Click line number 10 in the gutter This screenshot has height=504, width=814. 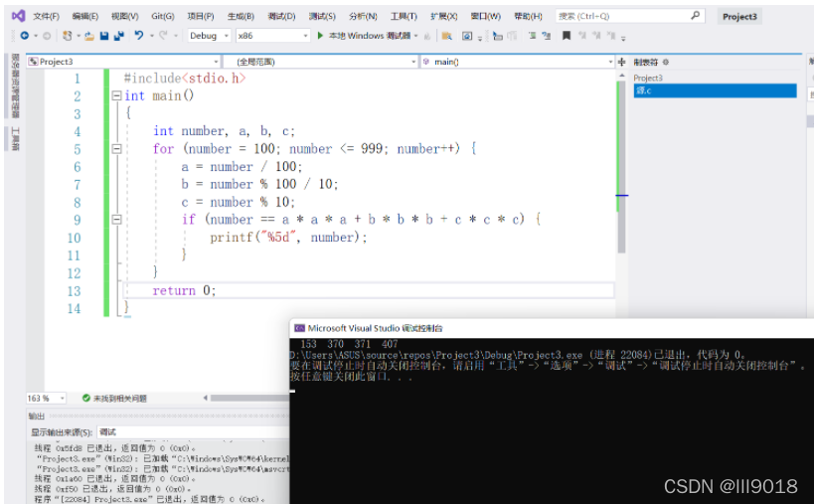(x=74, y=238)
